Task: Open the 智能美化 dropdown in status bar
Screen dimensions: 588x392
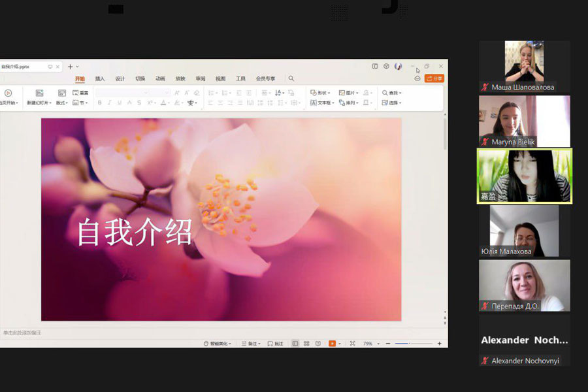Action: pyautogui.click(x=218, y=343)
